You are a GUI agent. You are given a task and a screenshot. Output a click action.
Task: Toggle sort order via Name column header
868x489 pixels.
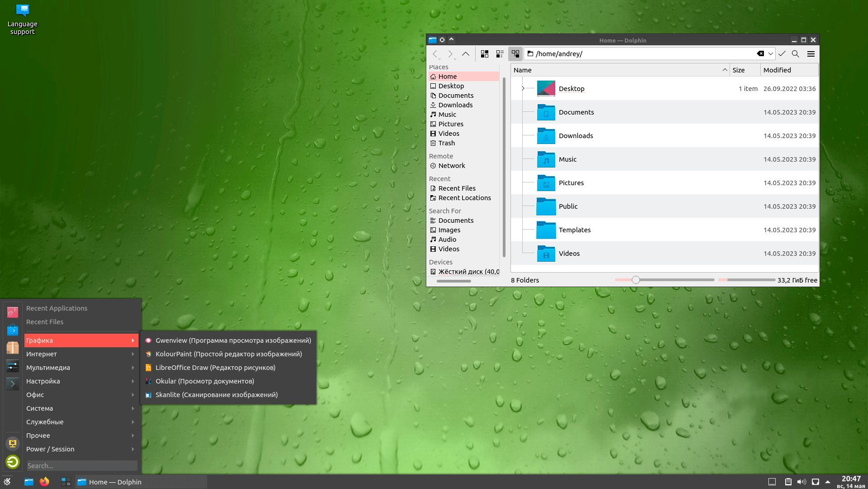coord(619,70)
